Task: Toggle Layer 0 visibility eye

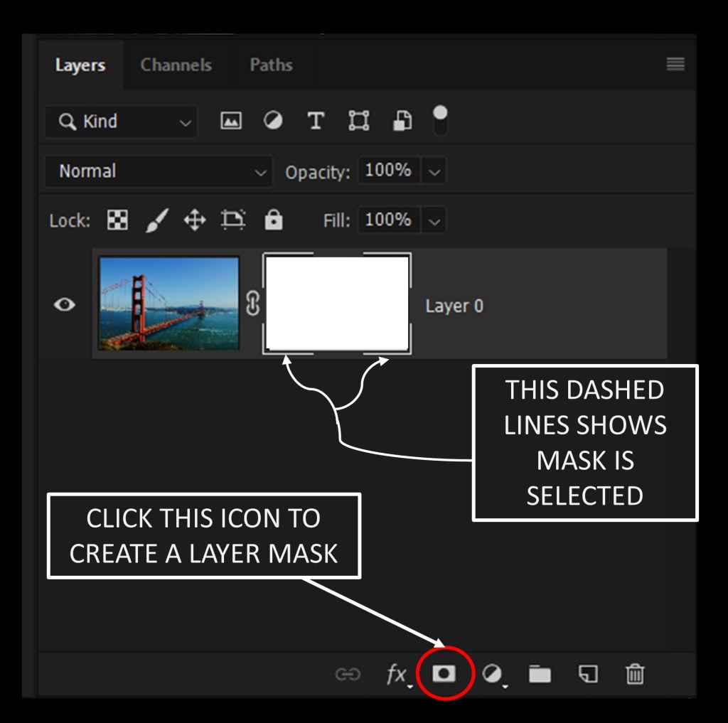Action: click(65, 305)
